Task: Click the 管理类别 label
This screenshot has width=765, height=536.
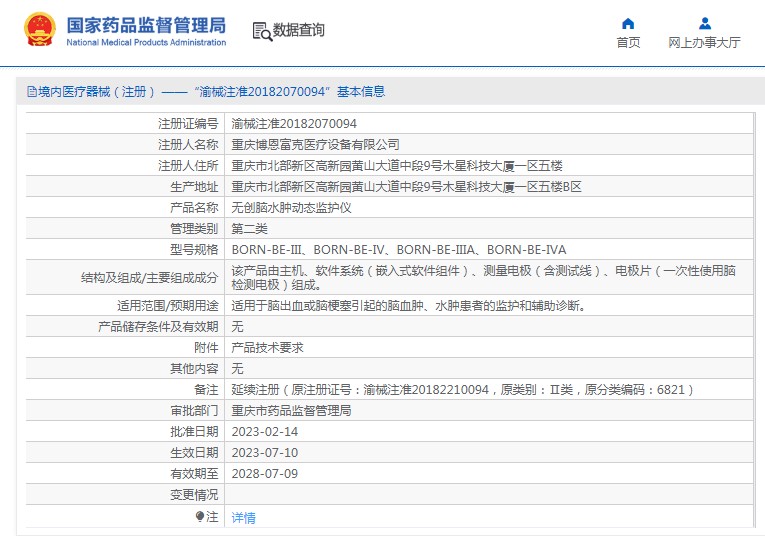Action: pyautogui.click(x=194, y=228)
